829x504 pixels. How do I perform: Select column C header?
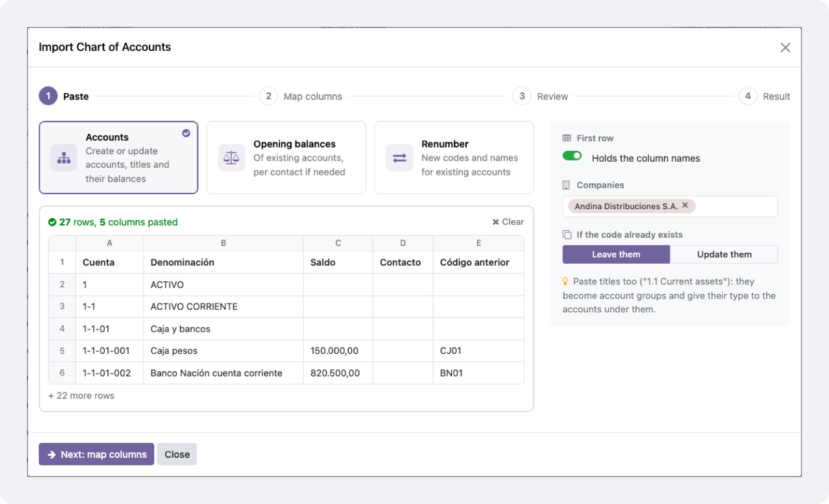[x=338, y=243]
